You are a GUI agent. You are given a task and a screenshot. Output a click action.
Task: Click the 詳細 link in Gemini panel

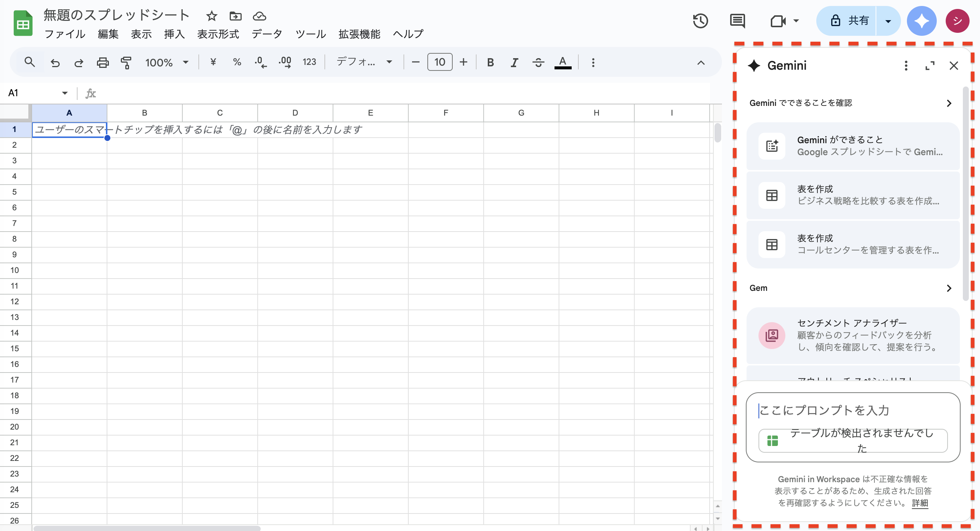(920, 503)
